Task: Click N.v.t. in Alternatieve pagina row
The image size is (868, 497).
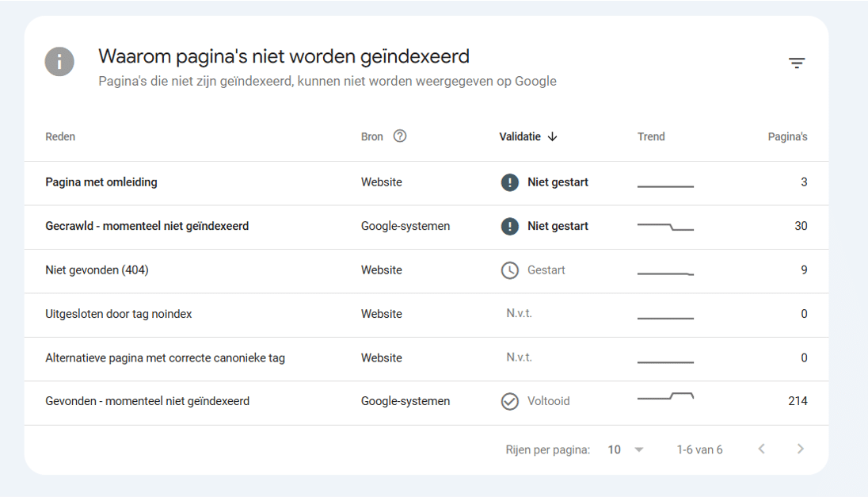Action: click(519, 357)
